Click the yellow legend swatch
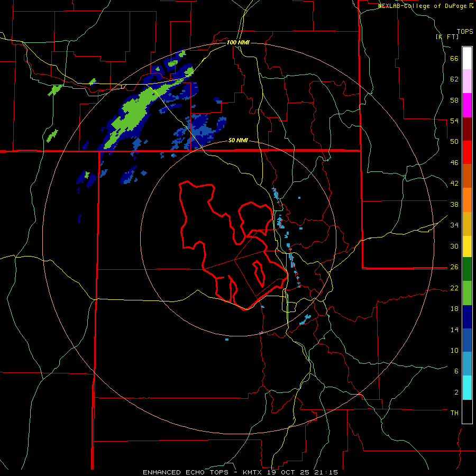The height and width of the screenshot is (476, 476). [x=467, y=246]
